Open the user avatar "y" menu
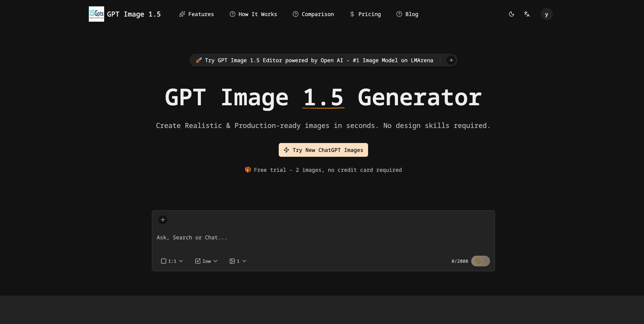The width and height of the screenshot is (644, 324). (546, 14)
